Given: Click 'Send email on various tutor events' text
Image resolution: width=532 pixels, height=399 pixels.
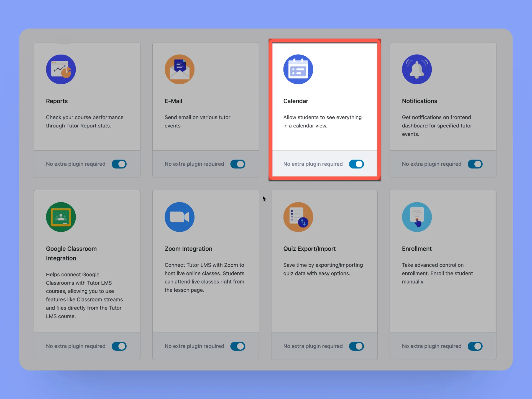Looking at the screenshot, I should click(x=198, y=121).
